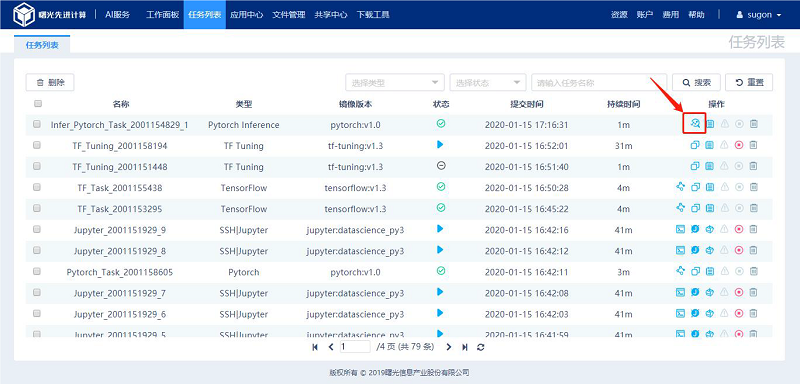Click cube icon for Jupyter_2001151929_8
Screen dimensions: 800x384
point(709,250)
